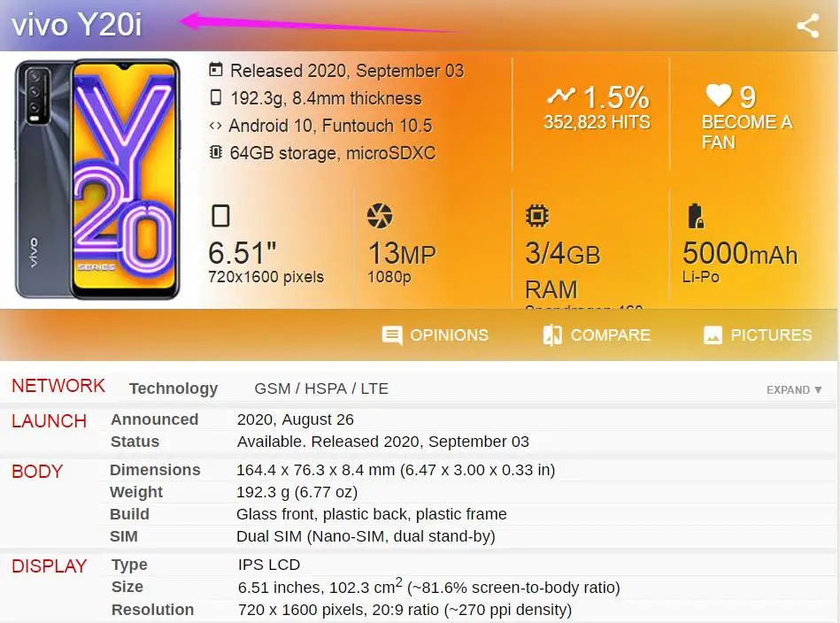Click the Status spec label
The width and height of the screenshot is (840, 623).
coord(135,442)
